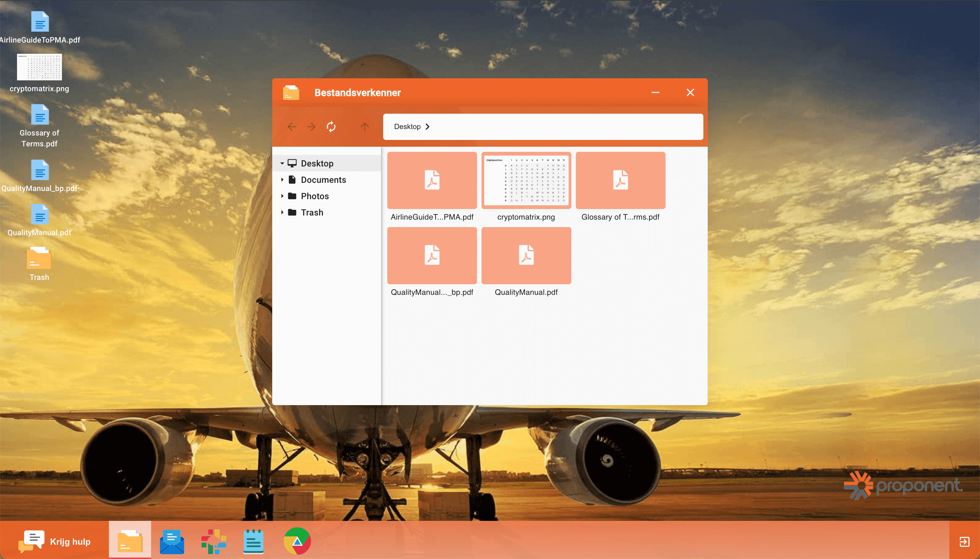This screenshot has width=980, height=559.
Task: Select QualityManual.pdf in the file explorer
Action: coord(526,255)
